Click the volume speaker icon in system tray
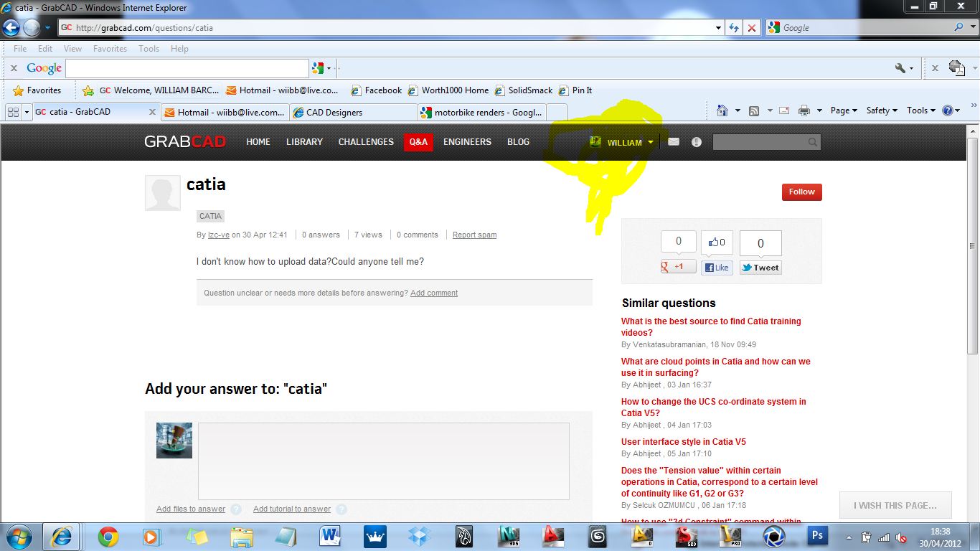The height and width of the screenshot is (551, 980). click(x=901, y=537)
